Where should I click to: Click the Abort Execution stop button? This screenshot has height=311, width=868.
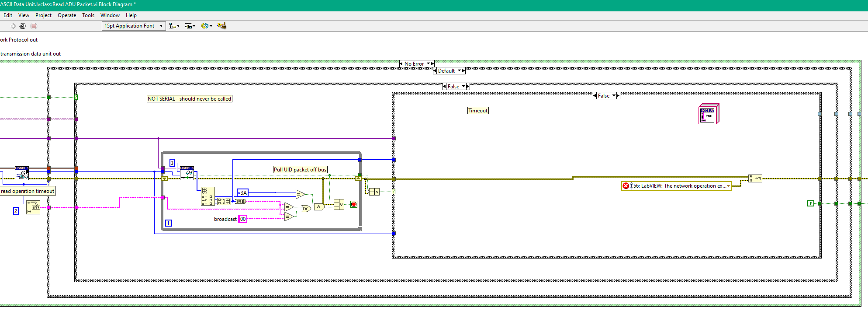coord(34,26)
